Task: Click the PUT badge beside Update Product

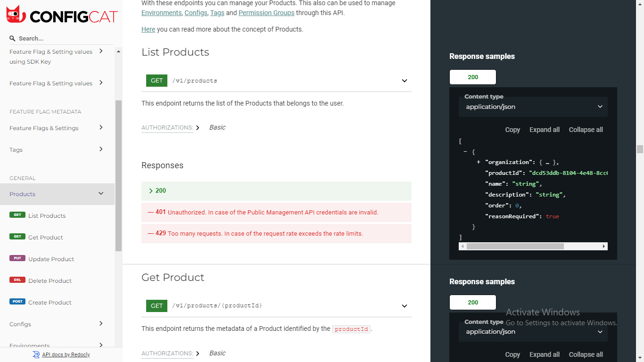Action: pos(17,258)
